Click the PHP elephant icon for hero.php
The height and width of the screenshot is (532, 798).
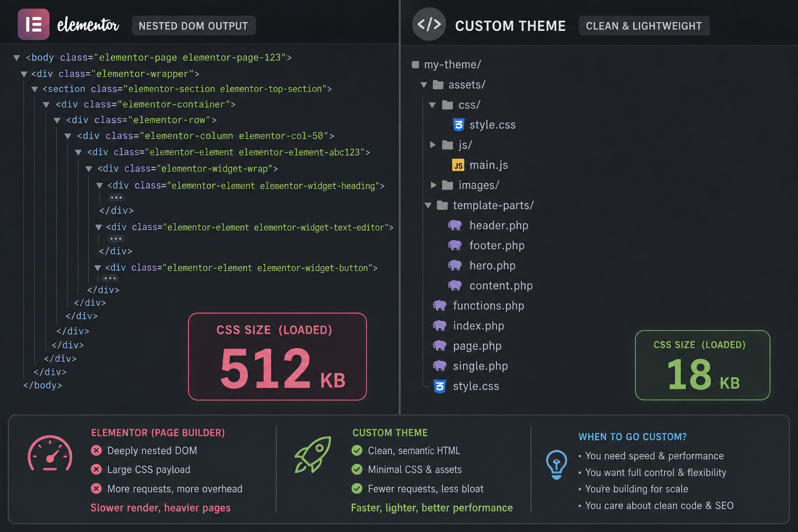coord(455,265)
